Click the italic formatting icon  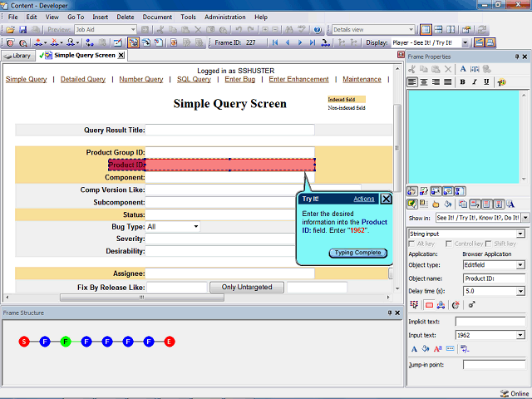(475, 82)
